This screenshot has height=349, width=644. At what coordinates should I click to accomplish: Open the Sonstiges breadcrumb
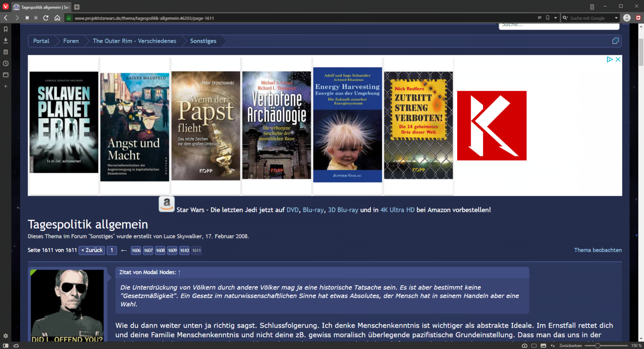(203, 41)
